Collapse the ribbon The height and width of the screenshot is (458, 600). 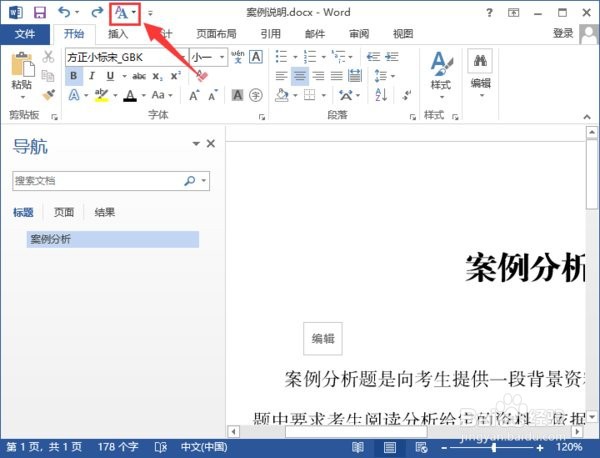pyautogui.click(x=587, y=117)
